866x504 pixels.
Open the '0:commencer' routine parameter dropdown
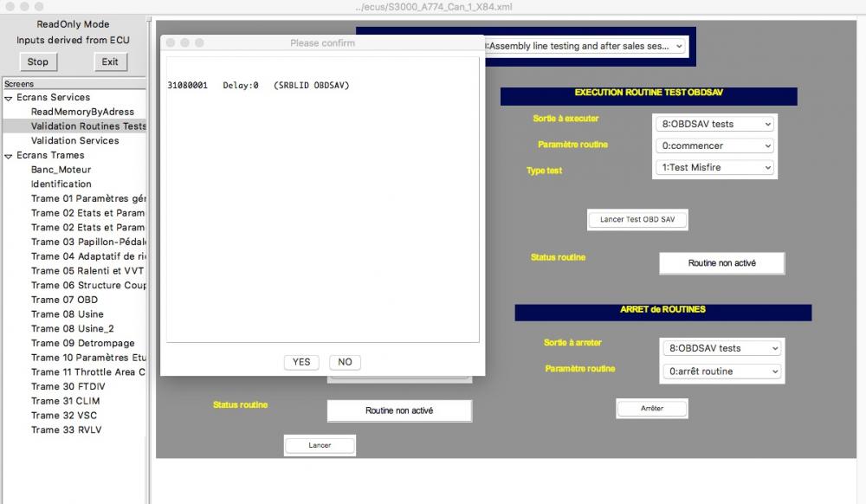714,145
